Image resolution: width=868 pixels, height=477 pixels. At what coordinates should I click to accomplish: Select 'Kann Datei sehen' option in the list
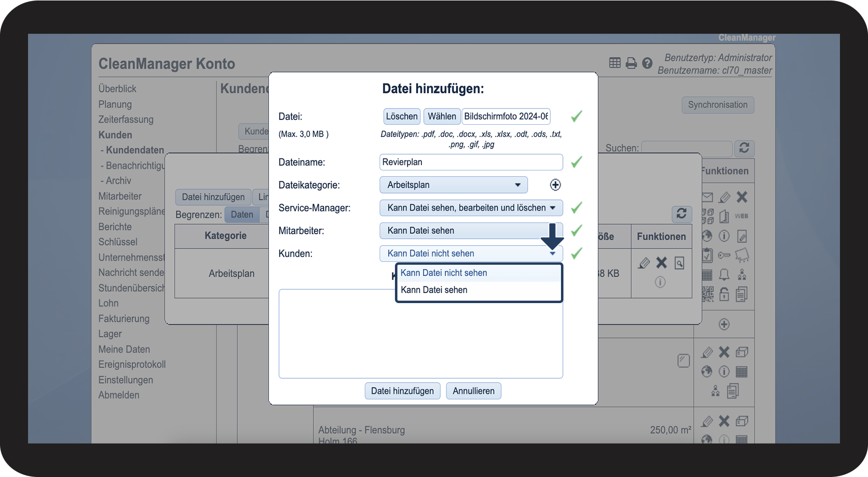pyautogui.click(x=434, y=290)
